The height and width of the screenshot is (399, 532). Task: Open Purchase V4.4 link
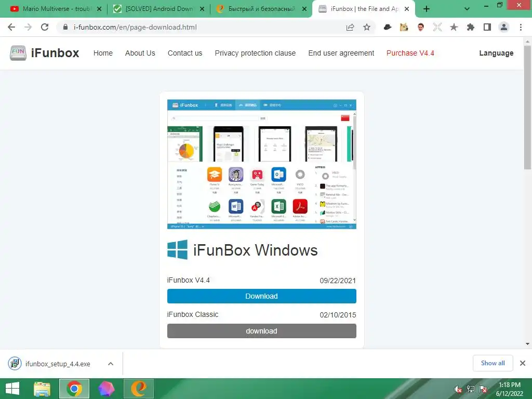click(410, 53)
